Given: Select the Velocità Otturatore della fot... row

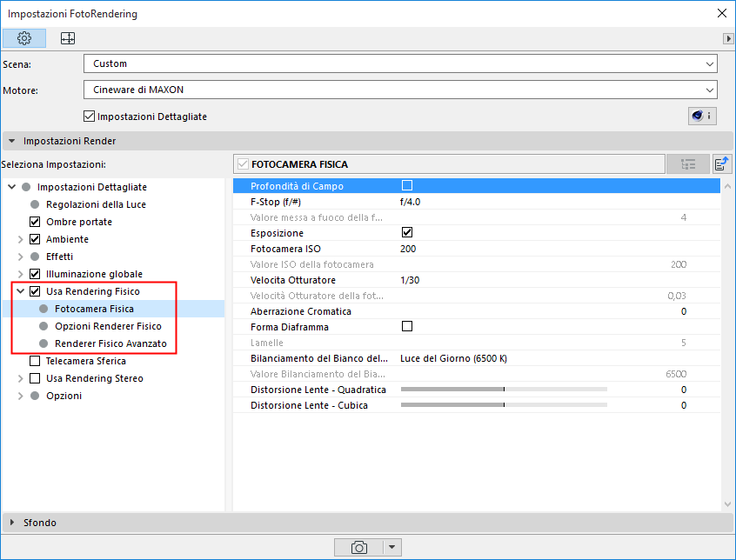Looking at the screenshot, I should pos(477,296).
